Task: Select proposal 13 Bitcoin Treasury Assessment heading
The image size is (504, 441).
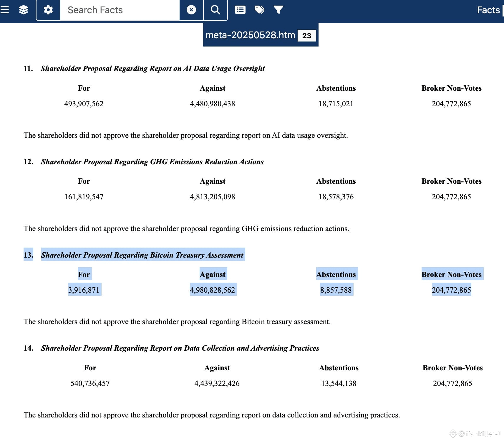Action: [142, 255]
